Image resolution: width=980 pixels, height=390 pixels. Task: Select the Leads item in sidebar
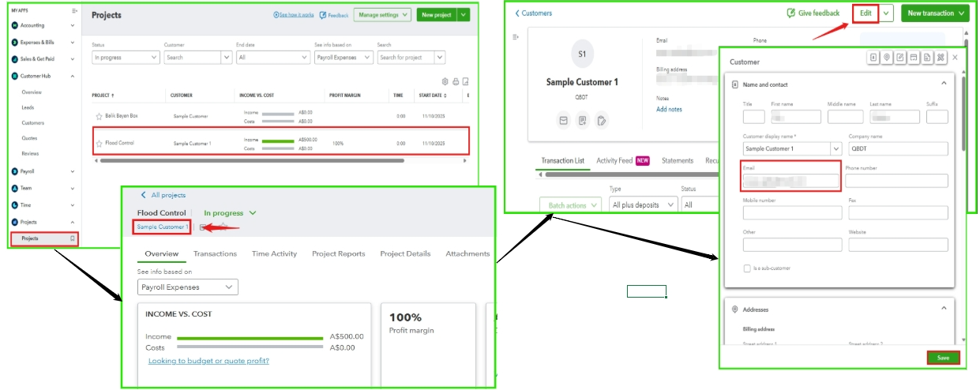tap(28, 107)
